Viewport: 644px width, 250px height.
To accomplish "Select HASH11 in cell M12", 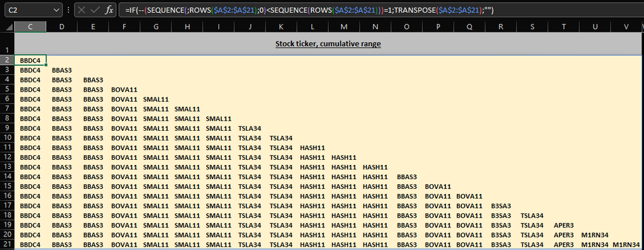I will [344, 157].
